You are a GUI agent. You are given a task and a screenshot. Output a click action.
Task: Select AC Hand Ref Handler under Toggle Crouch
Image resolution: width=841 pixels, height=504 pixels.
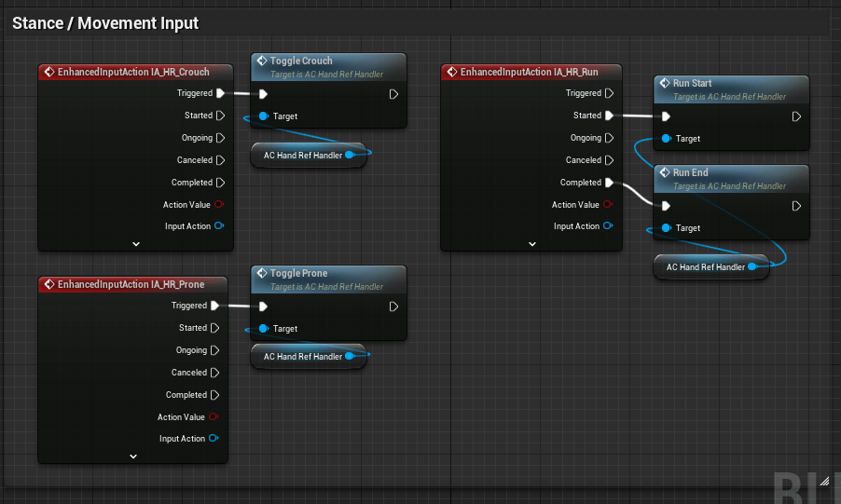303,156
